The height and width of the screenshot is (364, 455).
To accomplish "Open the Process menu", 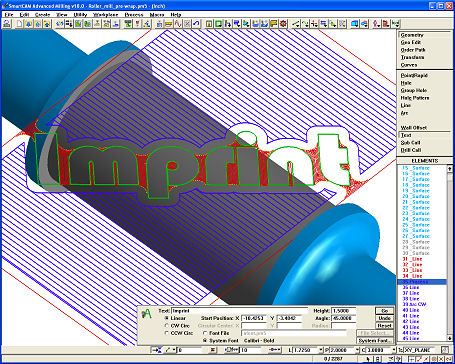I will point(134,15).
